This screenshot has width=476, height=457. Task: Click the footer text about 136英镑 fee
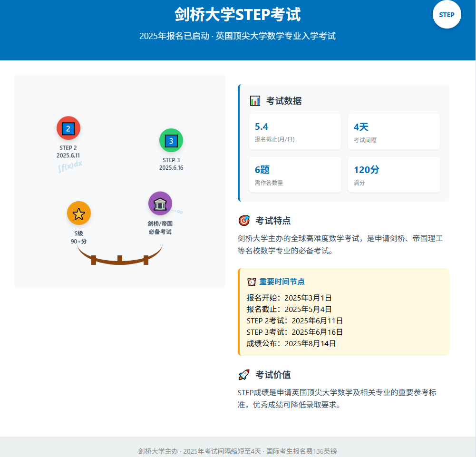point(238,451)
